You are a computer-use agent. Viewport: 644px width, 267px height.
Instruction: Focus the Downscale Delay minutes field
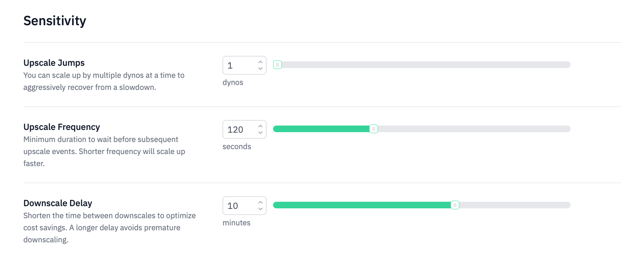239,206
